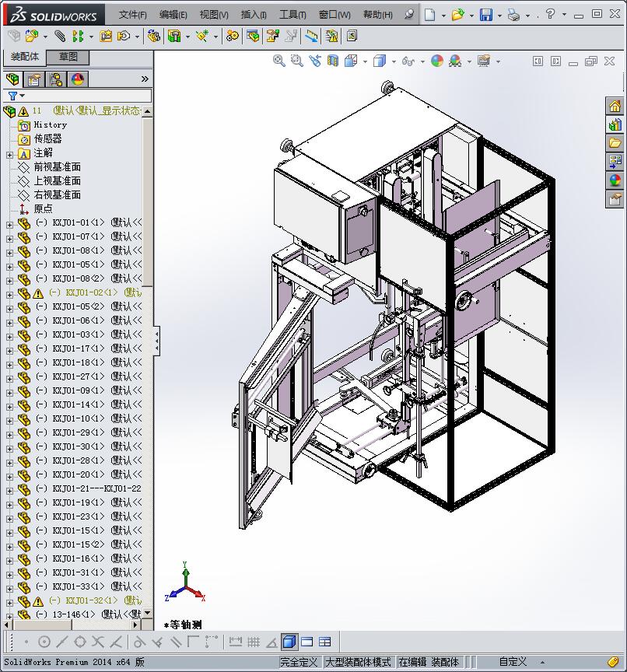Open SolidWorks Resources home pane
Screen dimensions: 627x672
click(615, 106)
